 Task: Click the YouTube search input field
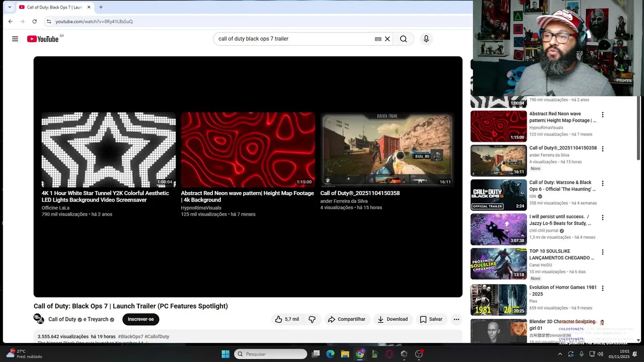[294, 39]
